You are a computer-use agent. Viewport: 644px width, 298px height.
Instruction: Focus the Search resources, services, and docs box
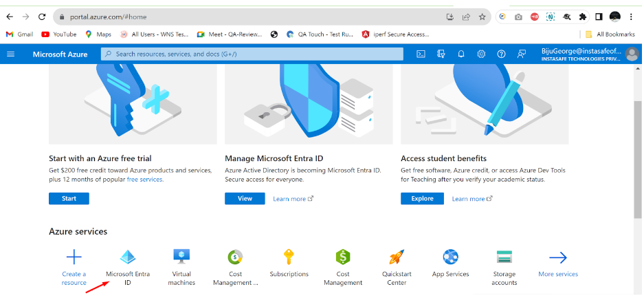[252, 54]
